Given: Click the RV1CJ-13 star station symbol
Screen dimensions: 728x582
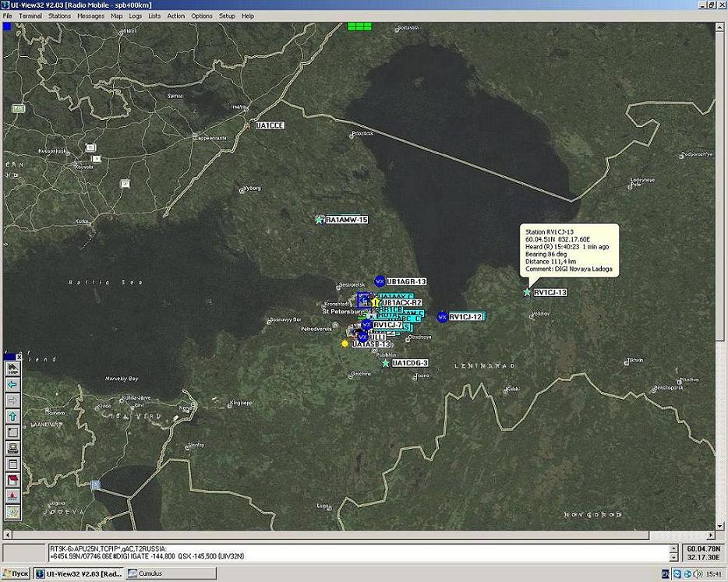Looking at the screenshot, I should [x=527, y=292].
